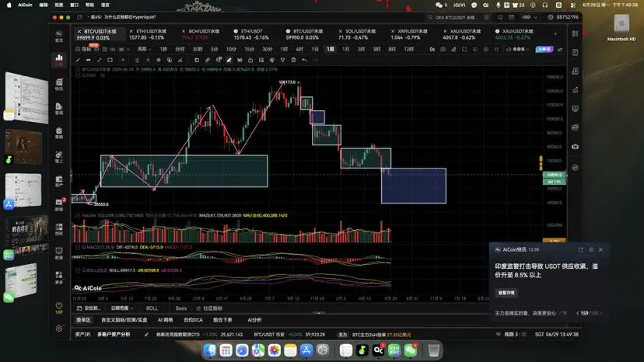Toggle the BOLL indicator button
The height and width of the screenshot is (362, 644).
pos(152,308)
